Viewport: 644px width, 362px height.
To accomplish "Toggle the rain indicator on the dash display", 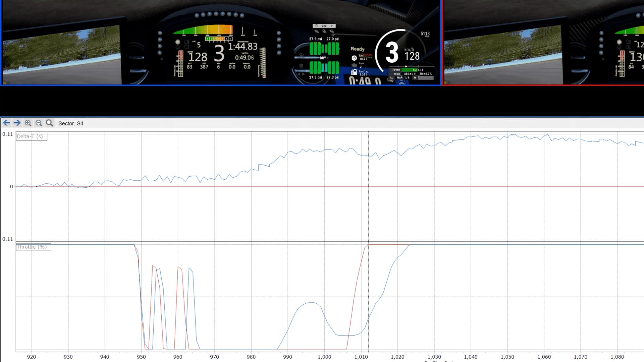I will [178, 47].
